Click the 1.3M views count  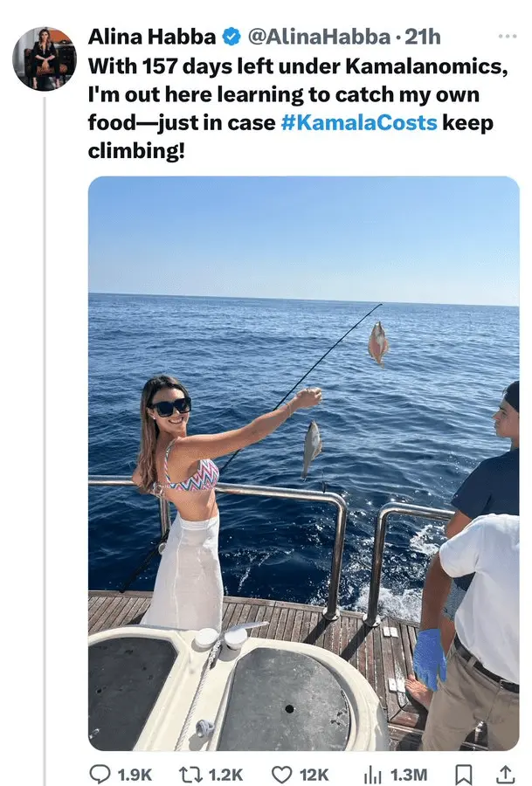pyautogui.click(x=408, y=774)
